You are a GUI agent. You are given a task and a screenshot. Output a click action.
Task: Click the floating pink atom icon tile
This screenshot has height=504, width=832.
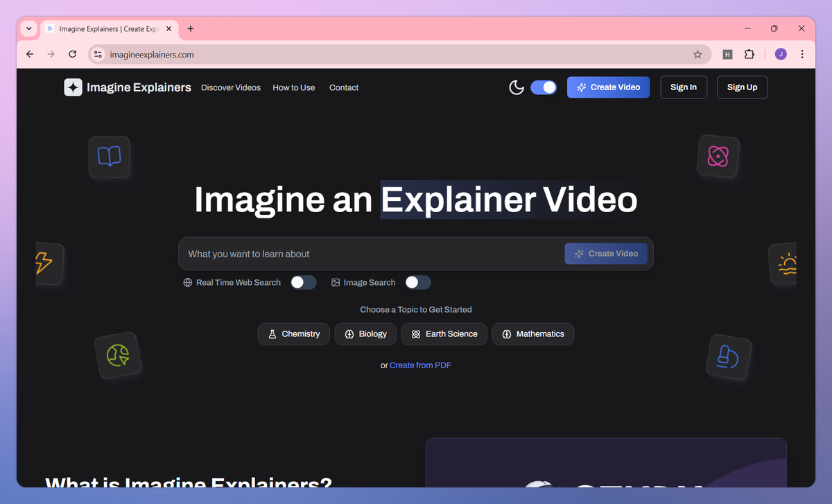click(718, 156)
